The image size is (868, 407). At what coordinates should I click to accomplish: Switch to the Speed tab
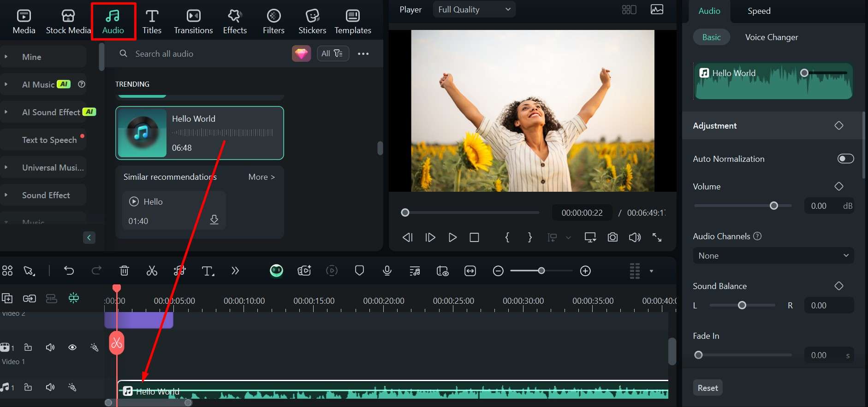759,11
